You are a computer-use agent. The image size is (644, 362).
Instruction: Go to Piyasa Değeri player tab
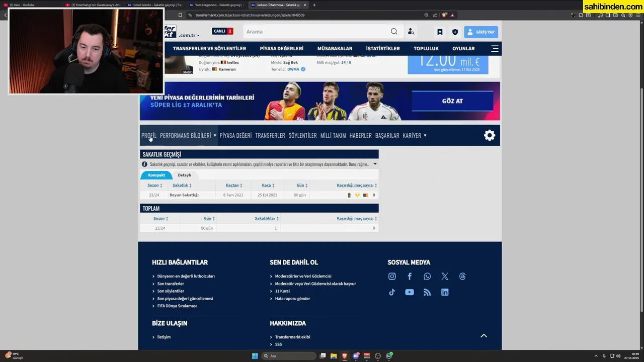(x=235, y=135)
